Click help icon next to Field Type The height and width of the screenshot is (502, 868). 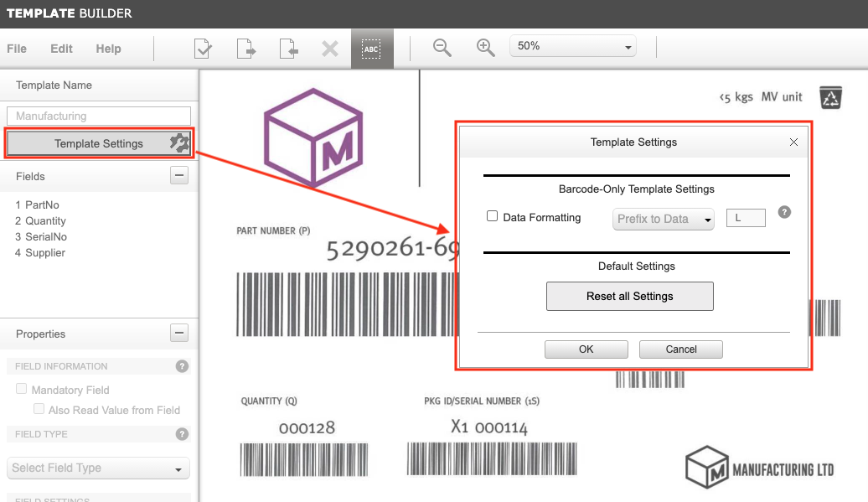click(x=182, y=434)
